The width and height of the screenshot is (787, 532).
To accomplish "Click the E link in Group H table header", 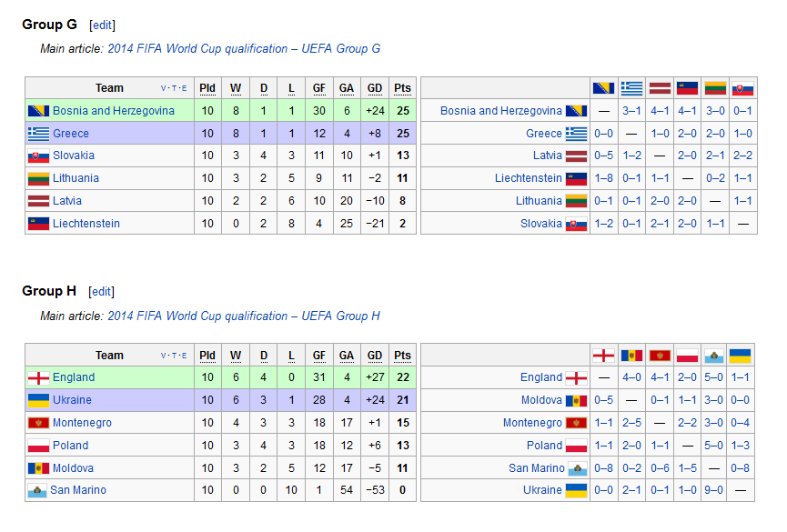I will [184, 356].
